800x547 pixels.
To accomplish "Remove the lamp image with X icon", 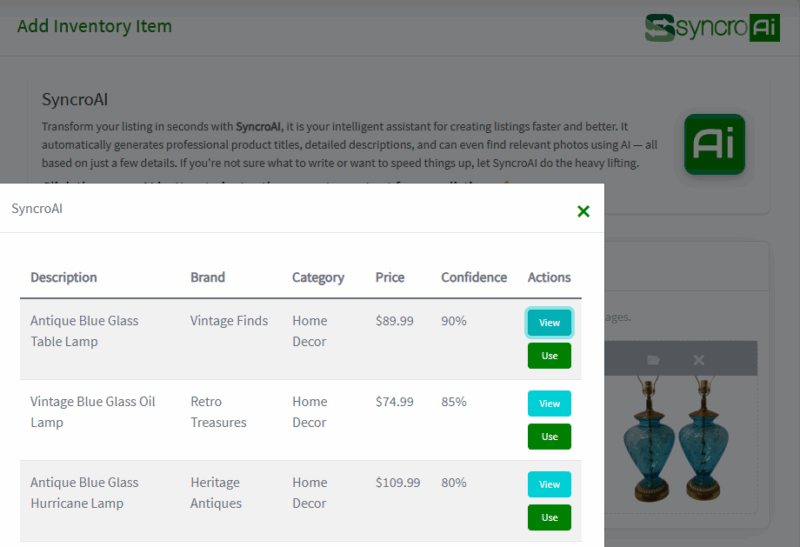I will (698, 359).
